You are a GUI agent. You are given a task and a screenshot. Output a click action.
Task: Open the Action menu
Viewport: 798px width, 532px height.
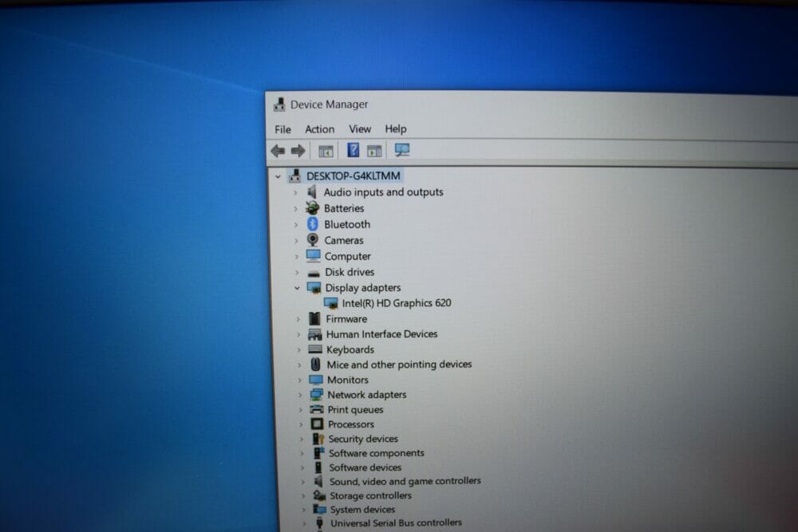point(320,129)
